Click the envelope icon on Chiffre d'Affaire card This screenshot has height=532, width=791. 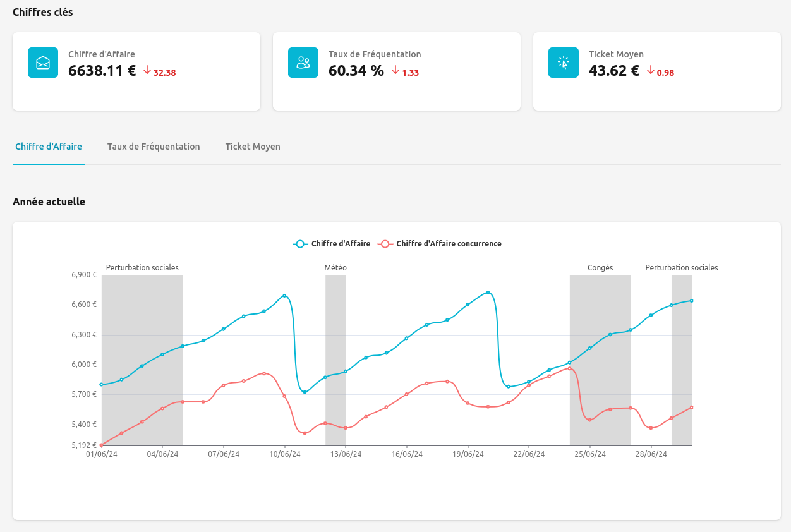tap(42, 62)
